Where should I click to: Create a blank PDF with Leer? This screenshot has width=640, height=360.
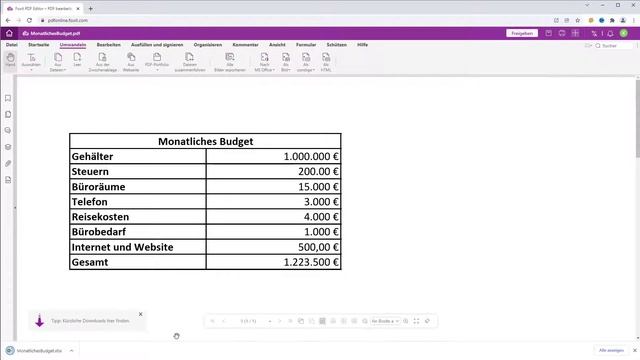click(x=77, y=60)
